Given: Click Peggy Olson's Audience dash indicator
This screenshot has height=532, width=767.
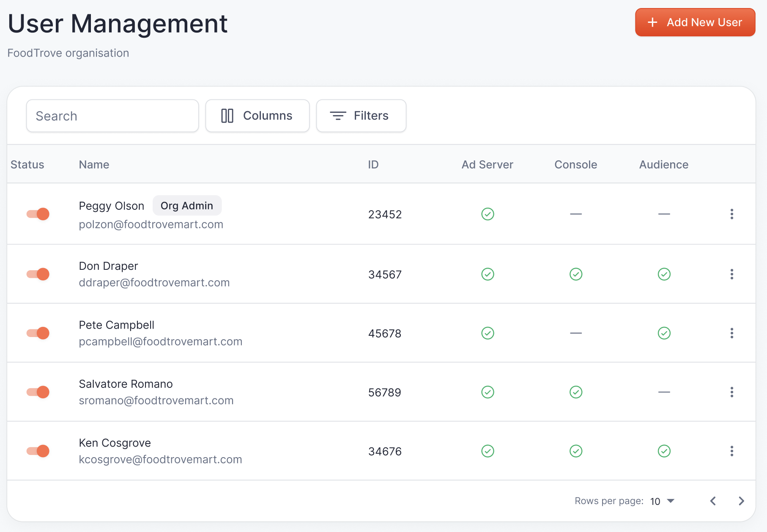Looking at the screenshot, I should [664, 214].
